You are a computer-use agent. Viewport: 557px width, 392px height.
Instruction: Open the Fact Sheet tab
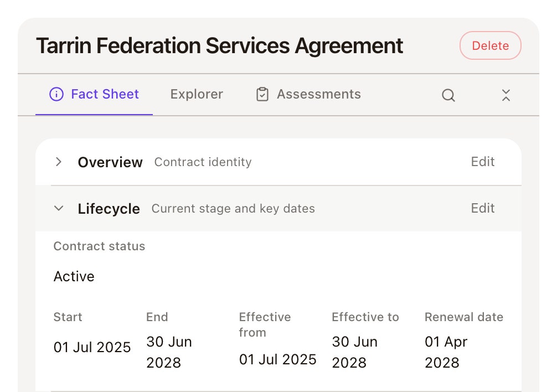[94, 94]
